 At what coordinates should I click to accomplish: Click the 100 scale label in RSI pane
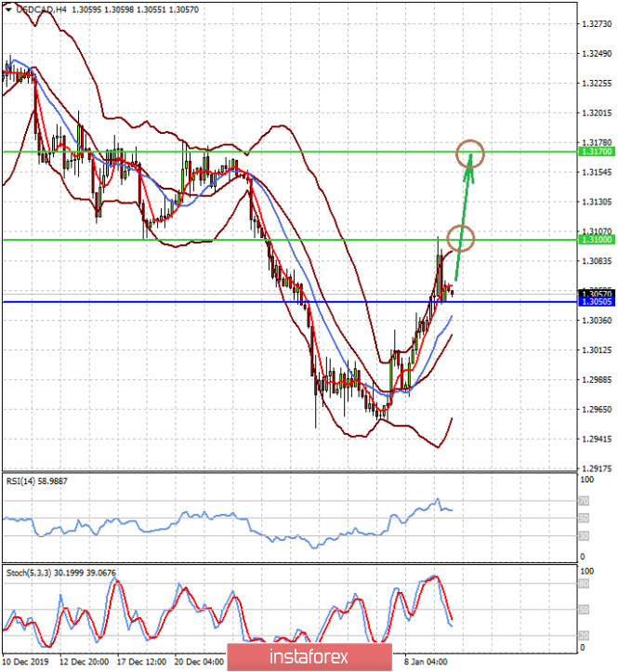586,480
